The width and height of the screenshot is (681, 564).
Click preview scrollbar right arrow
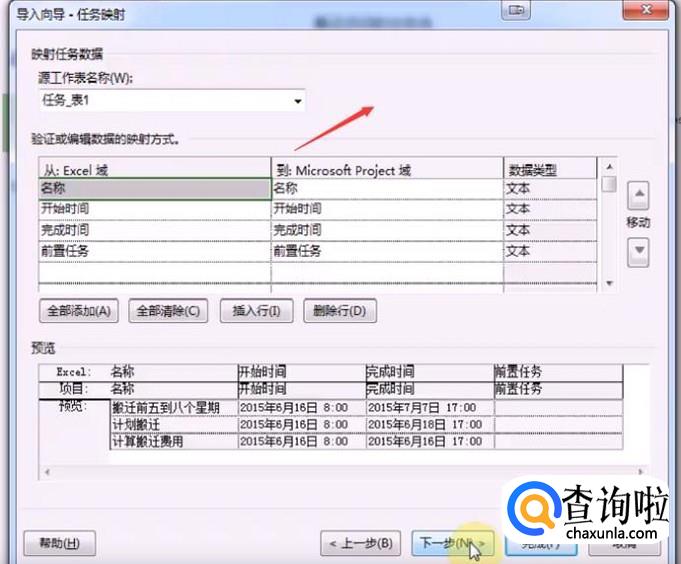click(x=641, y=472)
